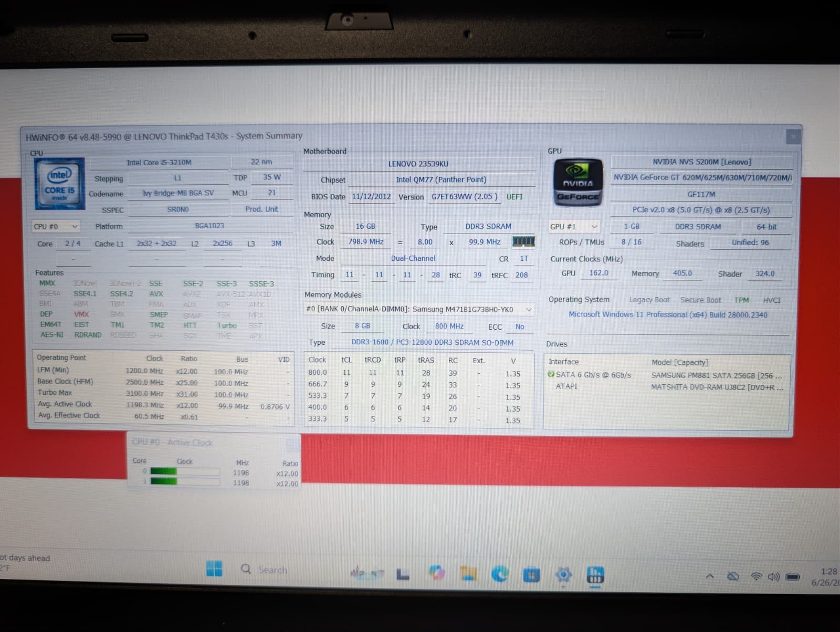The width and height of the screenshot is (840, 632).
Task: Click the LENOVO 23539KU motherboard field
Action: [x=418, y=164]
